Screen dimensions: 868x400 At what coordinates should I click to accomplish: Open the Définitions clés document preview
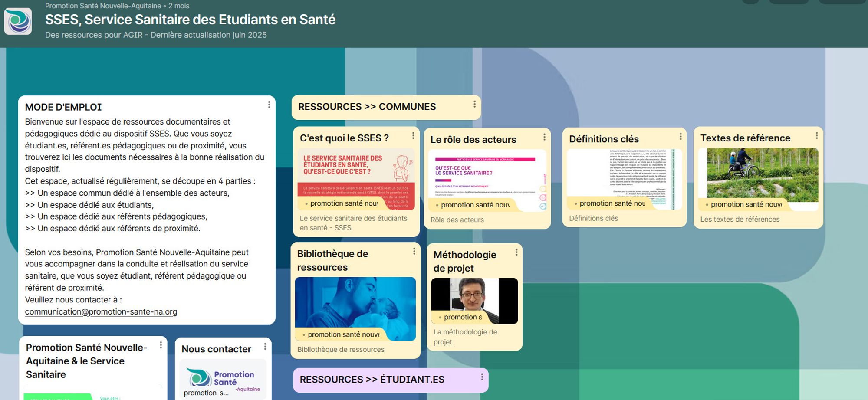coord(625,179)
